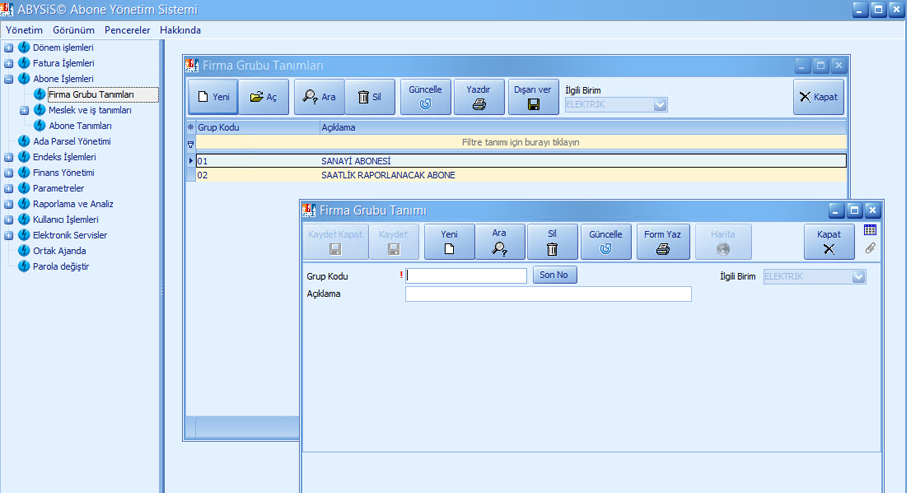Expand the Dönem işlemleri tree node
Viewport: 907px width, 493px height.
tap(9, 47)
